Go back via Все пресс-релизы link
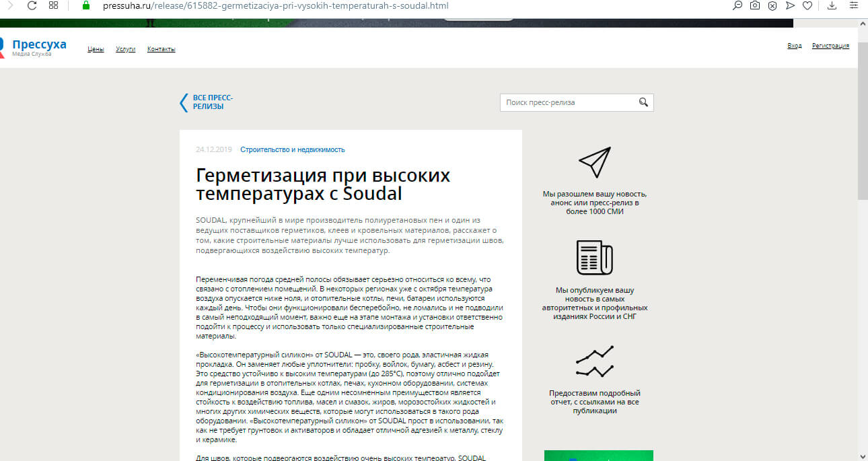 coord(213,102)
